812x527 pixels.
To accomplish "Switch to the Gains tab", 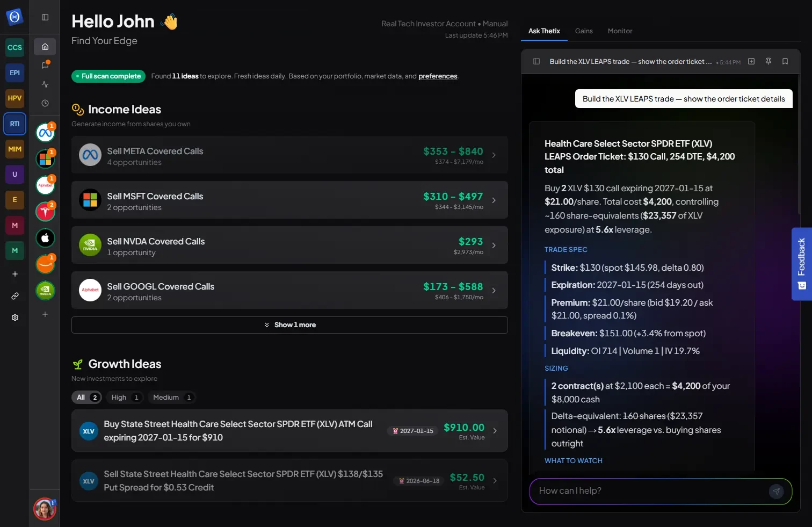I will (584, 31).
